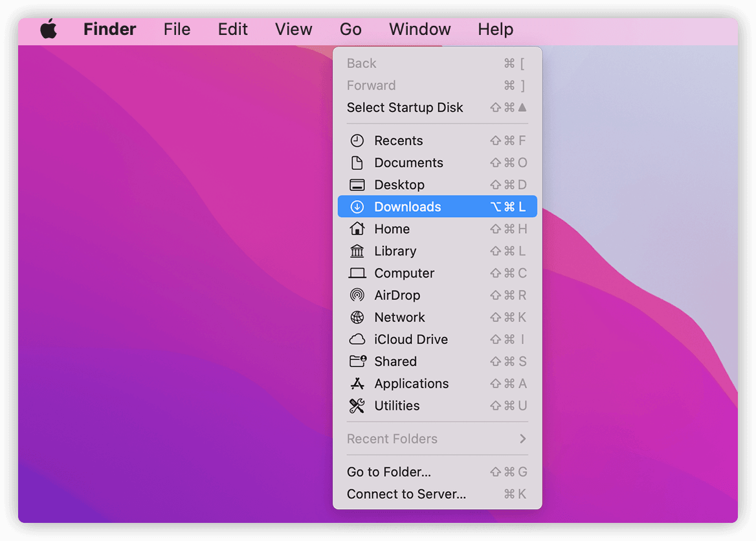Select Library in the Go menu
Screen dimensions: 756x541
[438, 250]
